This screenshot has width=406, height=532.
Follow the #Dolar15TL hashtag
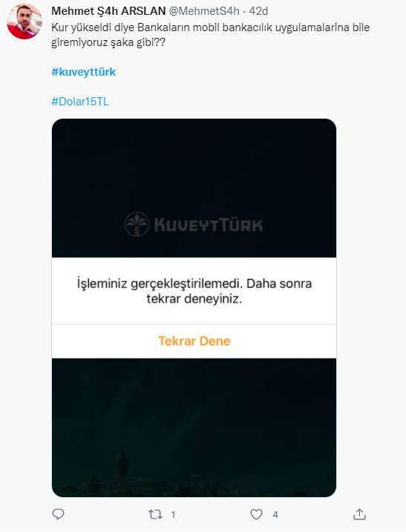(80, 102)
